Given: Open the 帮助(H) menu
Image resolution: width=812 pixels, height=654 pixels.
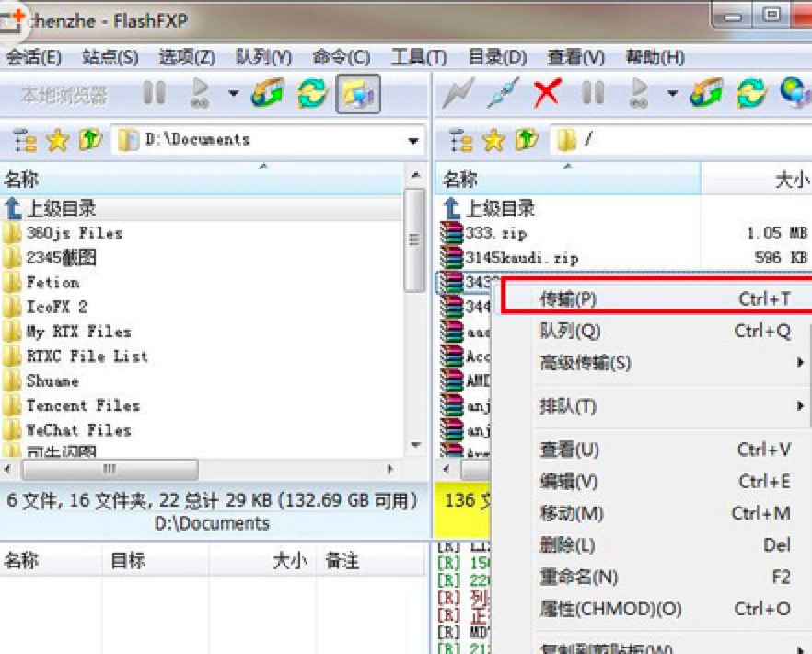Looking at the screenshot, I should pos(655,57).
